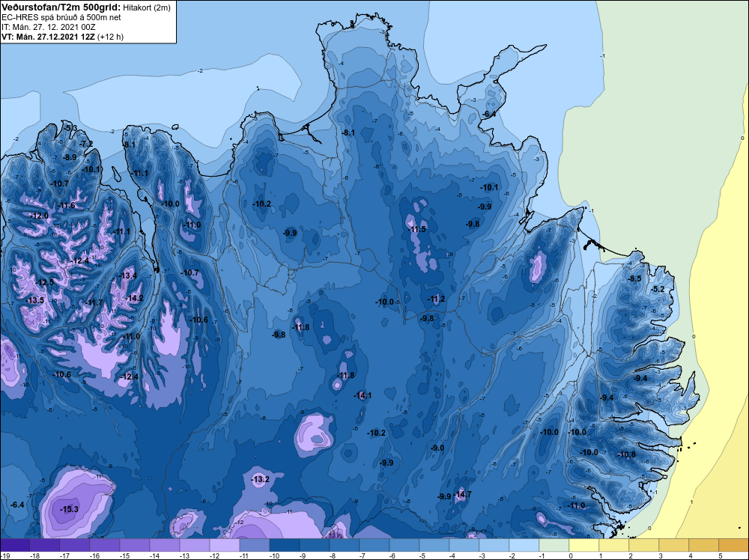Click the -8.9 temperature value
Screen dimensions: 749x560
tap(70, 157)
